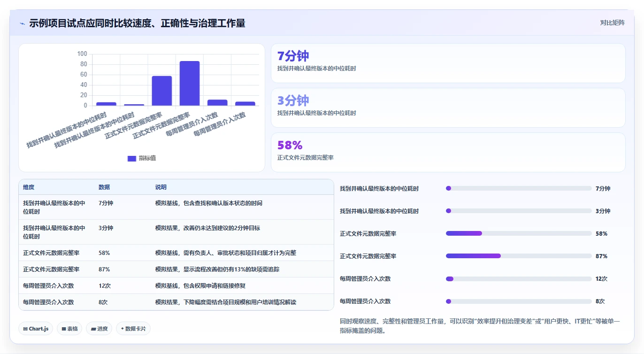Click the 0 label on the chart's y-axis
This screenshot has width=644, height=354.
[85, 106]
